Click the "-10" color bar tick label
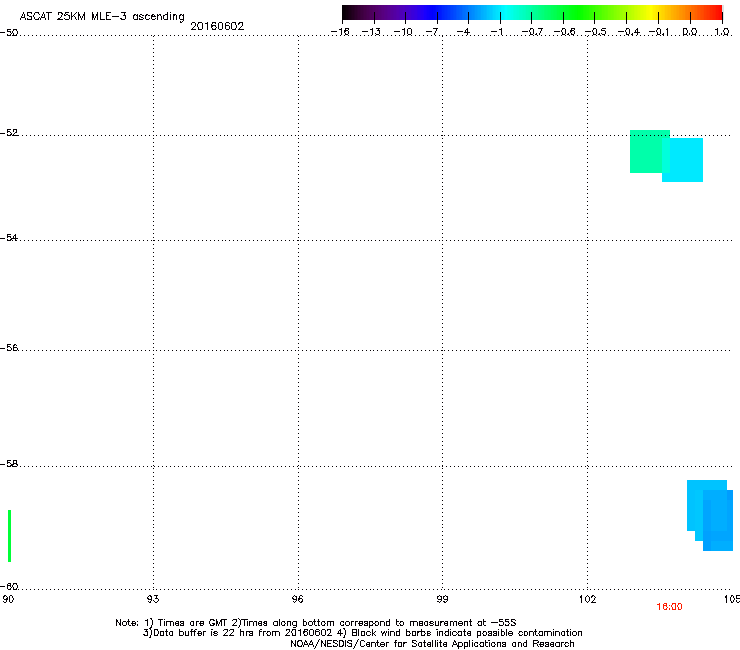Screen dimensions: 740x650 403,32
